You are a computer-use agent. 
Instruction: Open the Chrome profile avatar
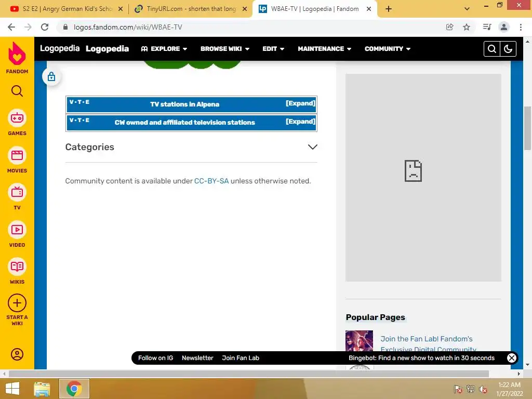pyautogui.click(x=504, y=27)
